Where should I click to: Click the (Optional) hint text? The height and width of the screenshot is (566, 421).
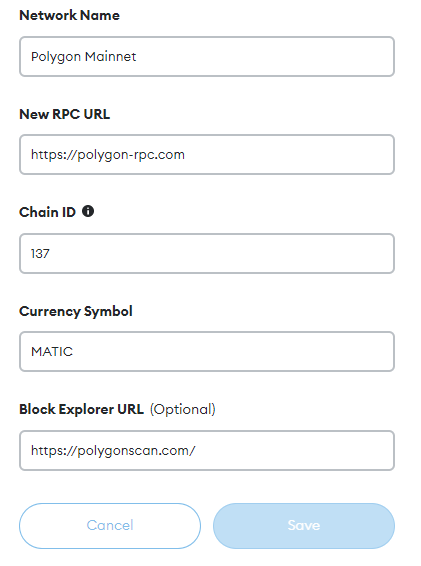183,409
